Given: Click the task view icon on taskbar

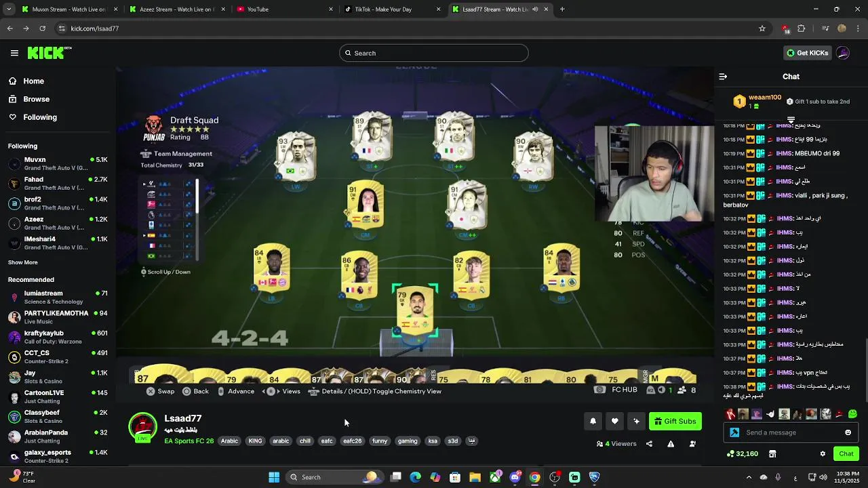Looking at the screenshot, I should point(396,477).
